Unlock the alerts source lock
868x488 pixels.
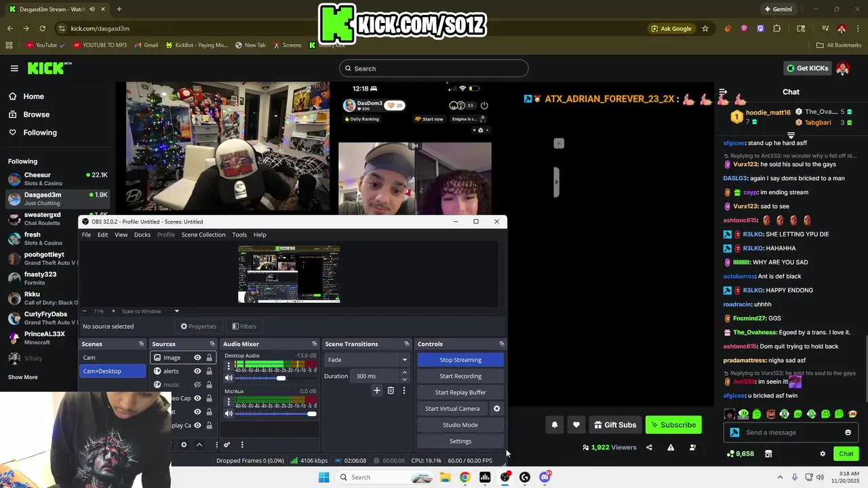click(x=209, y=371)
